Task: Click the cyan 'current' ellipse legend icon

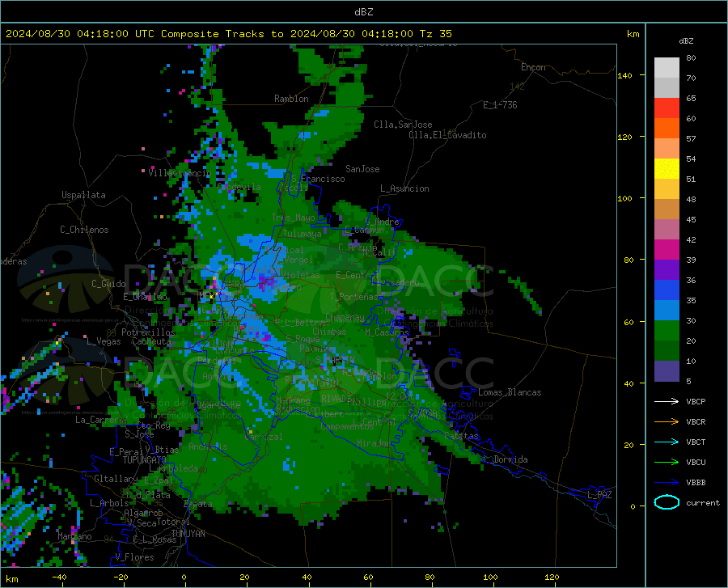Action: click(x=667, y=502)
